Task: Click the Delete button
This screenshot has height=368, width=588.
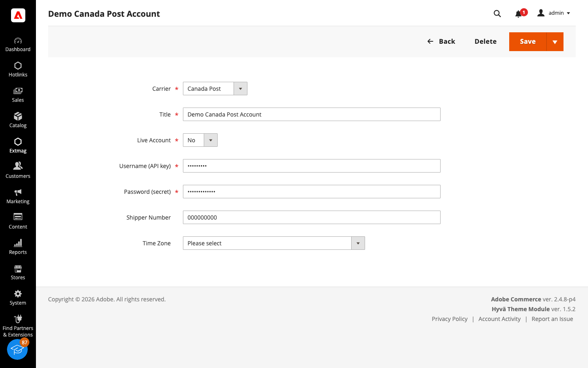Action: [486, 41]
